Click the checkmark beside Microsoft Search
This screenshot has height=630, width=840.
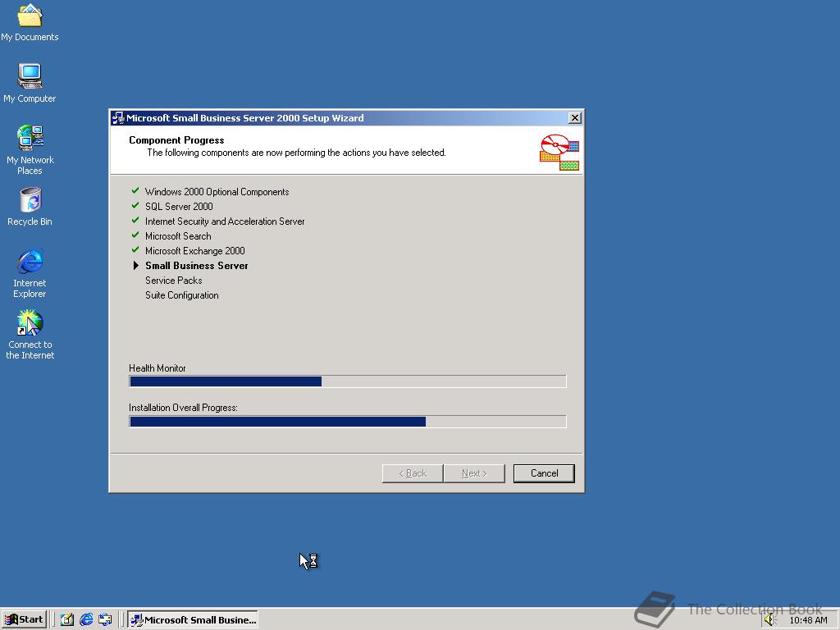click(135, 235)
